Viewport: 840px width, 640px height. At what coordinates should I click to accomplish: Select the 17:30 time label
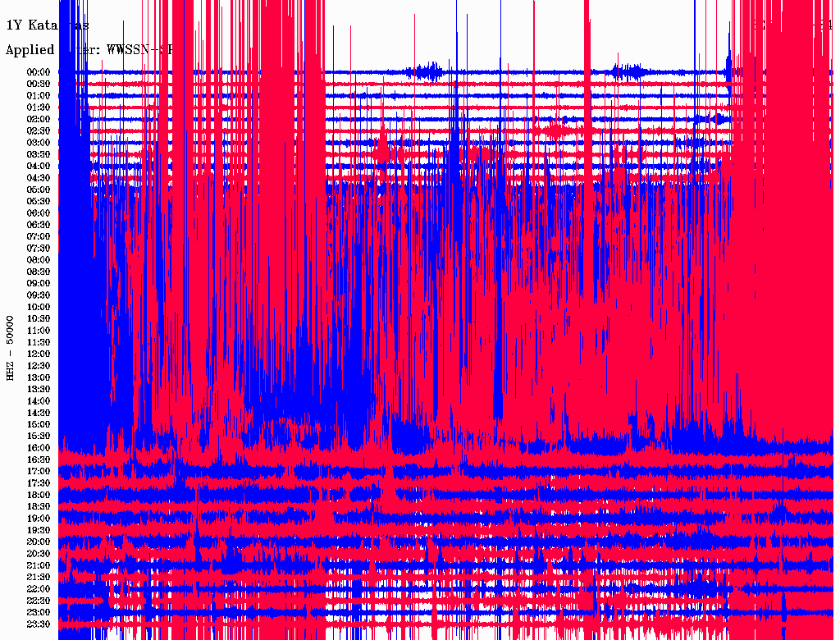pyautogui.click(x=39, y=483)
